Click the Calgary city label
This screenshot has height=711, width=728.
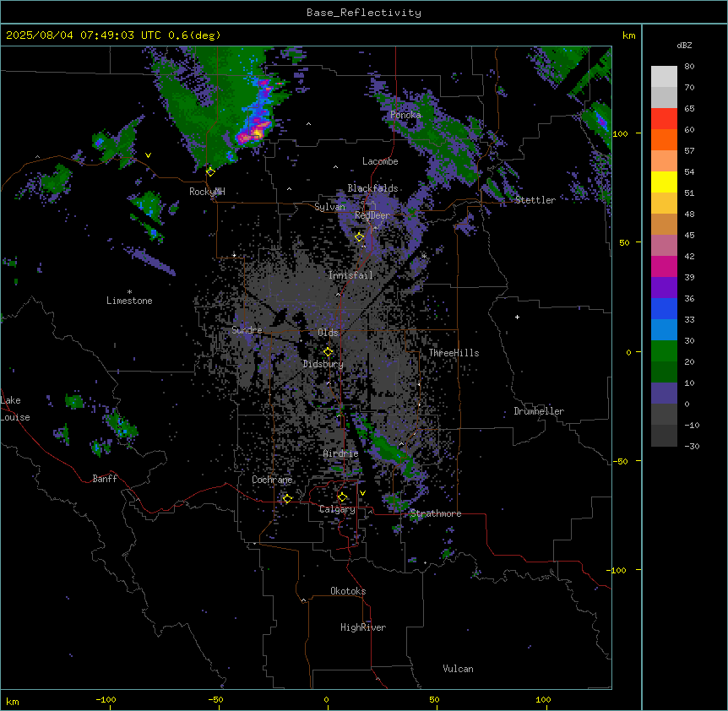tap(337, 509)
